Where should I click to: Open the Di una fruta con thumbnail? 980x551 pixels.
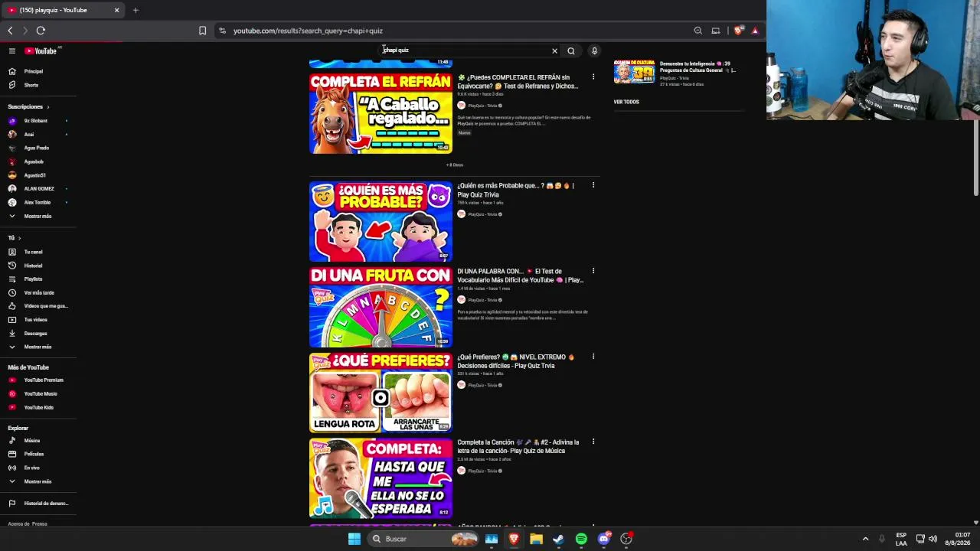[x=381, y=307]
